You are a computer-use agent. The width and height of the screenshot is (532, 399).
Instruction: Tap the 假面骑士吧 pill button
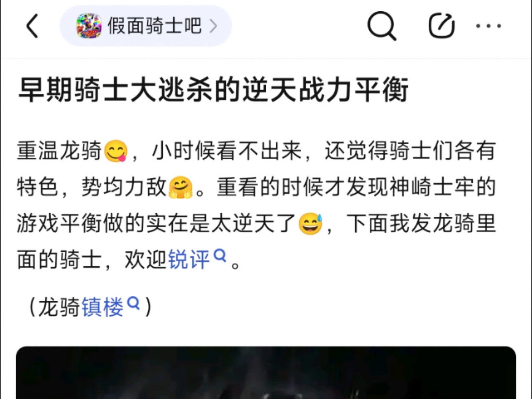146,26
